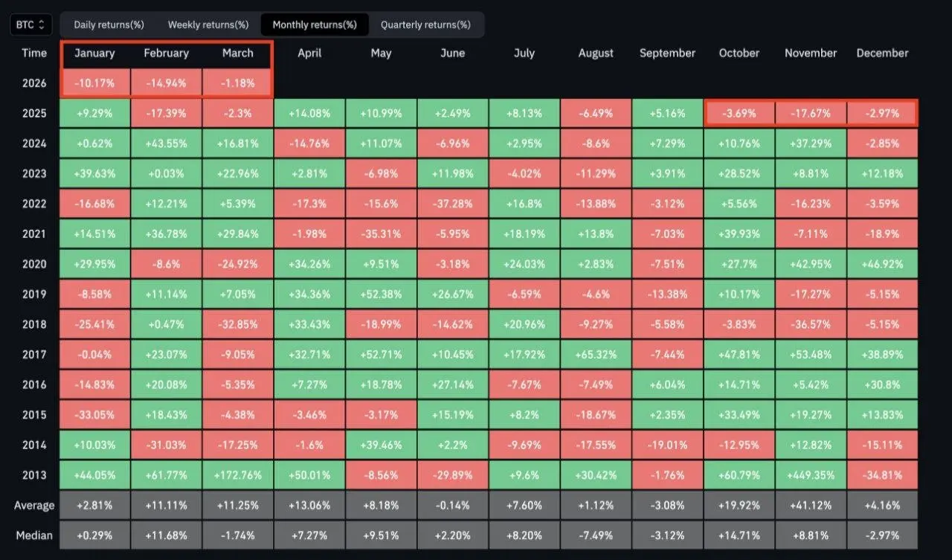Image resolution: width=952 pixels, height=560 pixels.
Task: Click the 2015 October cell +33.49%
Action: (739, 415)
